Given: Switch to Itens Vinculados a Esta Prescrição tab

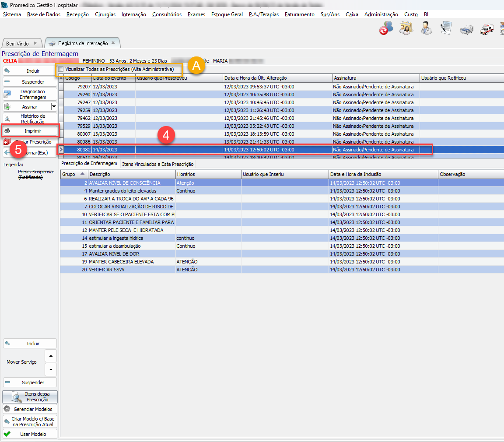Looking at the screenshot, I should click(x=157, y=164).
